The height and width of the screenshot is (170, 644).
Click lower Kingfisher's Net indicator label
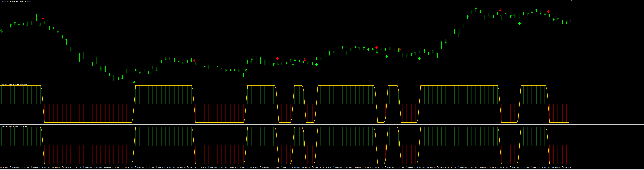pyautogui.click(x=14, y=126)
